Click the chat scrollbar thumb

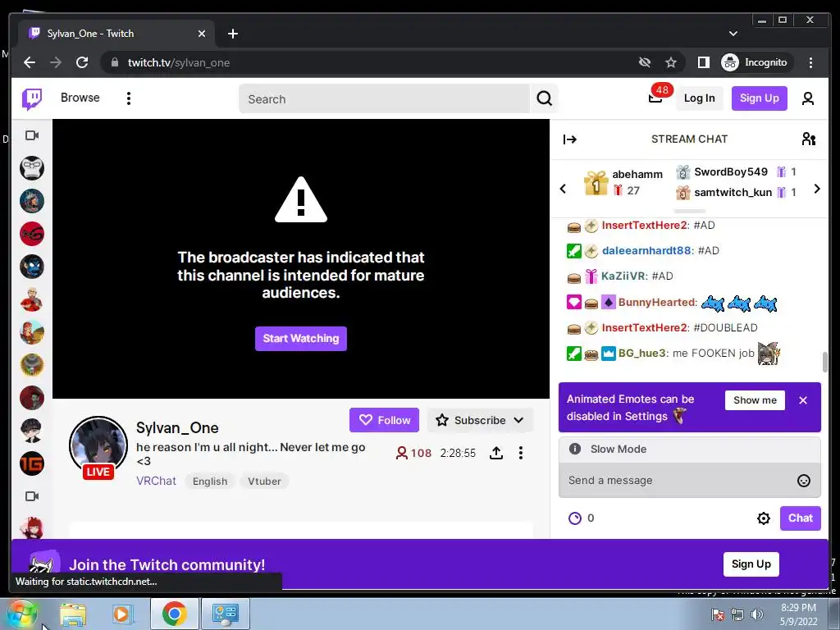coord(825,362)
